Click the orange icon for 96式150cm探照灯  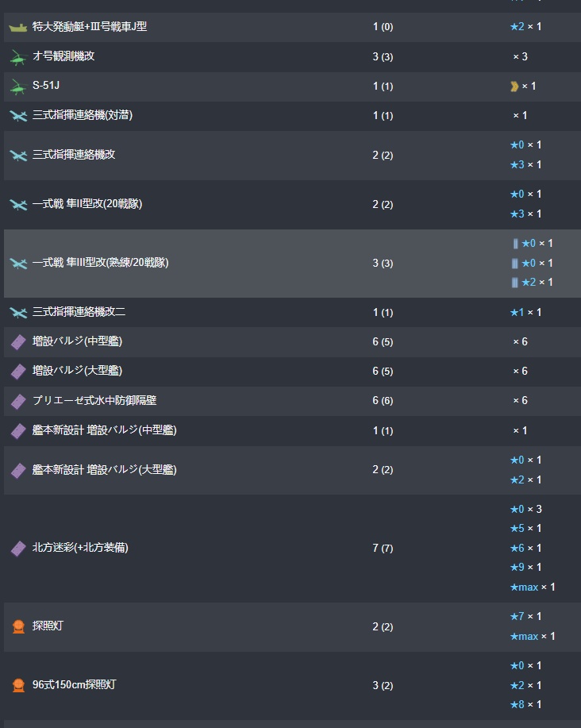18,685
